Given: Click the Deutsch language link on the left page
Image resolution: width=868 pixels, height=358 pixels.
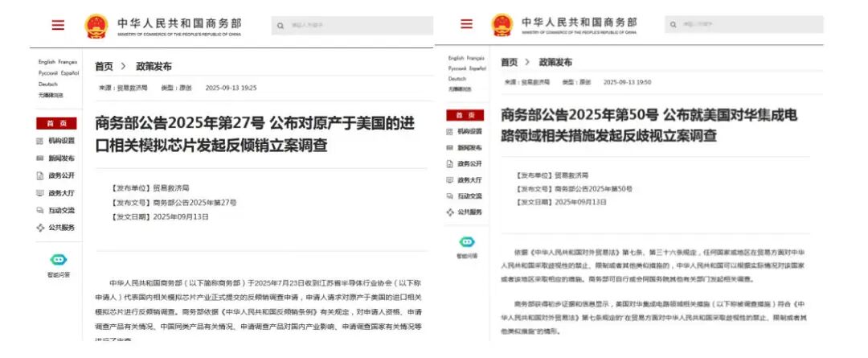Looking at the screenshot, I should pos(48,84).
